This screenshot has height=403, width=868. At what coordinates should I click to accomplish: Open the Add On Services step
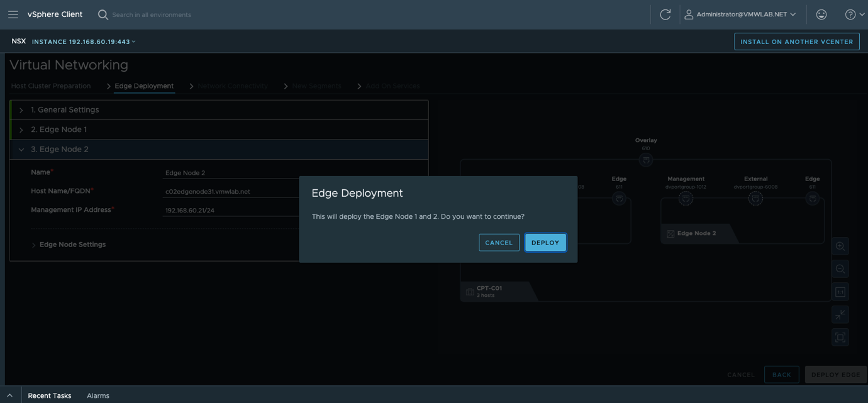pyautogui.click(x=392, y=86)
